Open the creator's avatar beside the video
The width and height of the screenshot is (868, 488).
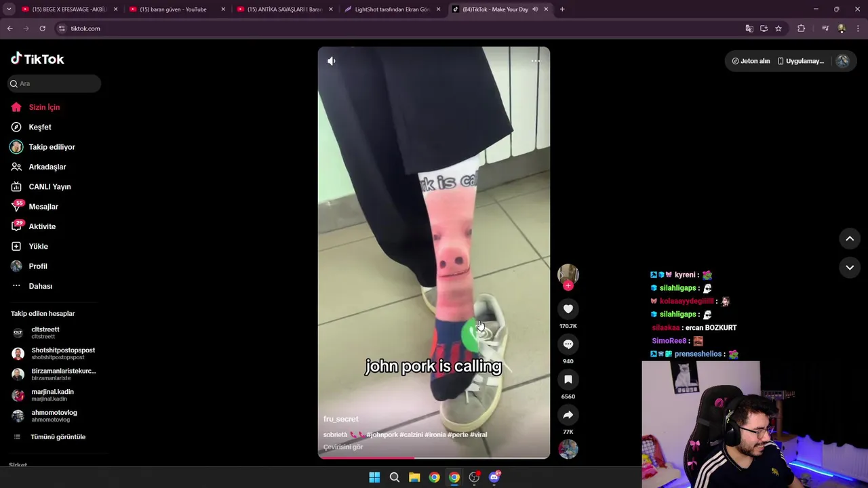pyautogui.click(x=568, y=274)
